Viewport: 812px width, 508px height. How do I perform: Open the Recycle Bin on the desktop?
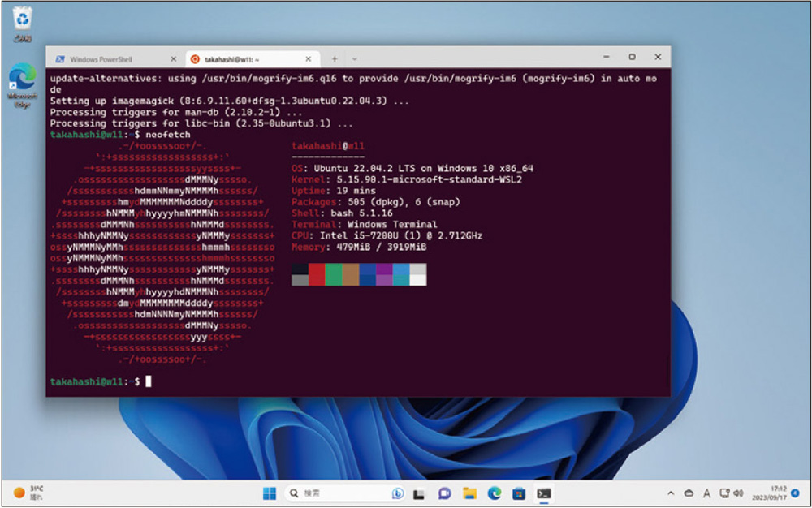(20, 18)
